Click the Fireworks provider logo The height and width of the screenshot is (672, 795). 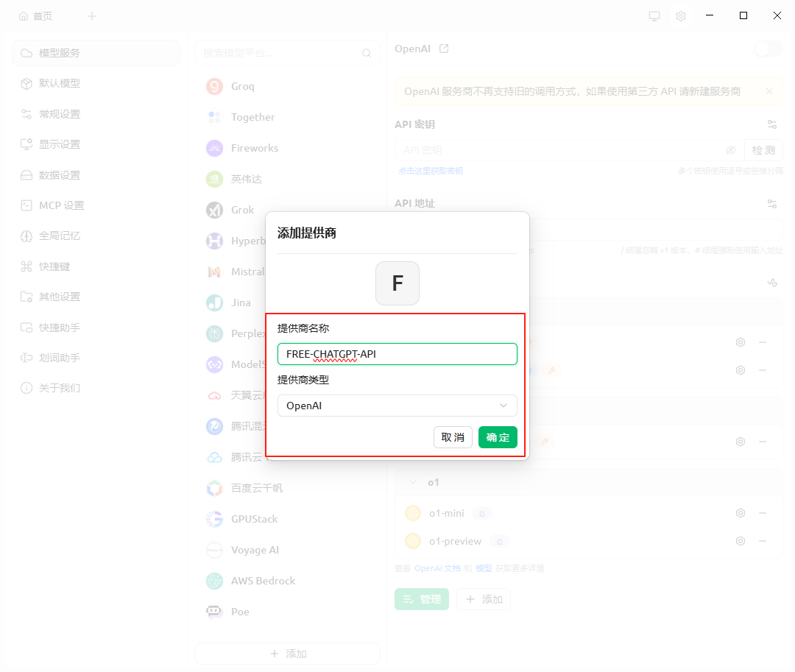(x=214, y=148)
